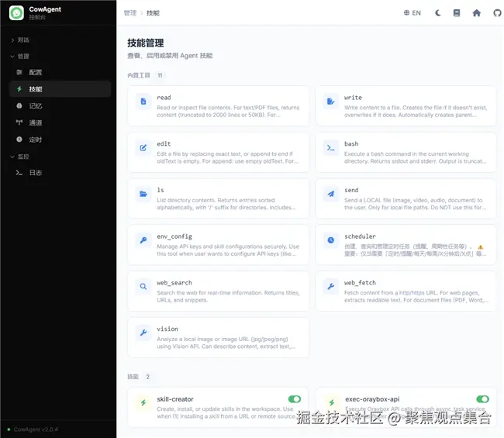Viewport: 504px width, 438px height.
Task: Click the write tool pen-file icon
Action: pos(331,102)
